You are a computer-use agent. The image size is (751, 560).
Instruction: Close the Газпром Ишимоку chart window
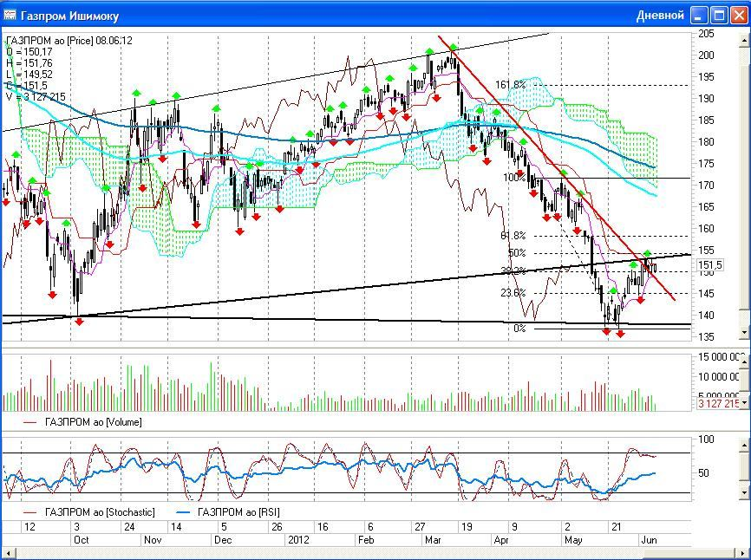738,16
